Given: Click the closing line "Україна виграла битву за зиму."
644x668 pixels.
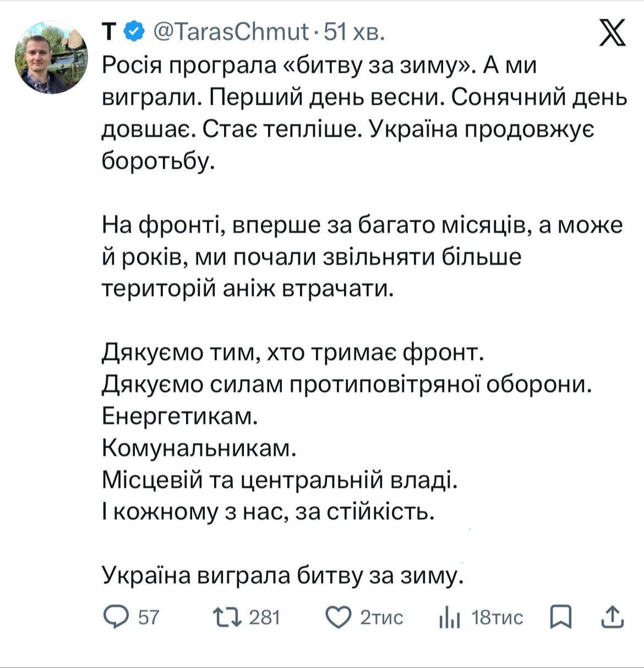Looking at the screenshot, I should tap(281, 575).
